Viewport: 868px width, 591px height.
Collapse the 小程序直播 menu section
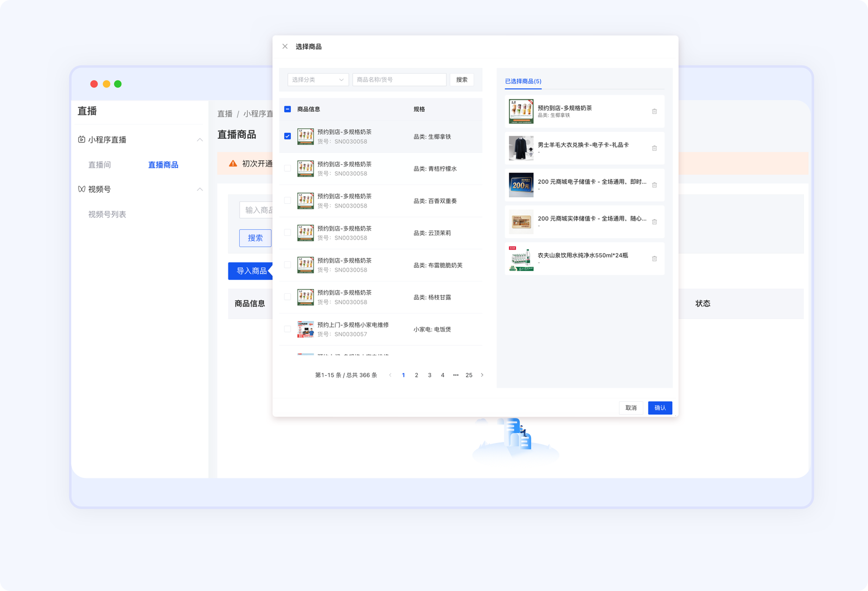tap(200, 140)
